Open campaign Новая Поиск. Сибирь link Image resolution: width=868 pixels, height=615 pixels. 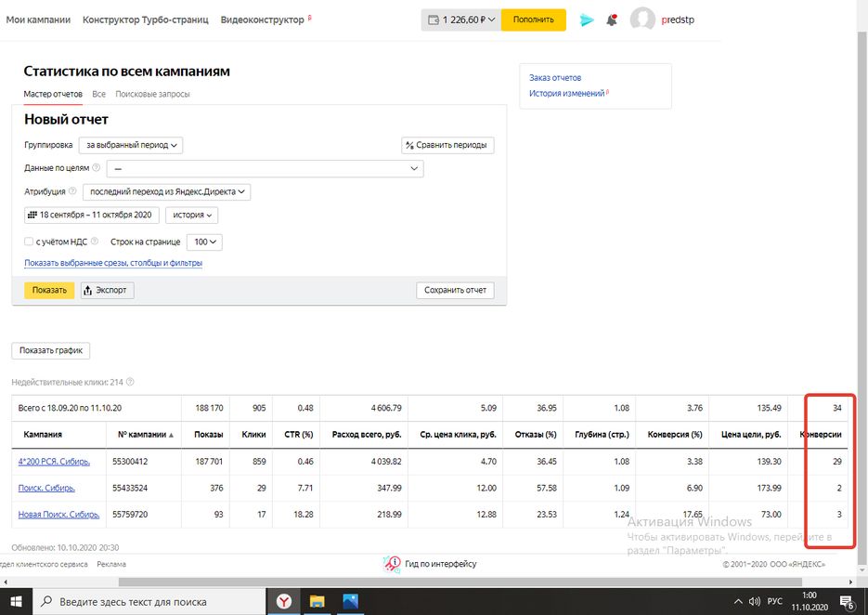coord(58,515)
